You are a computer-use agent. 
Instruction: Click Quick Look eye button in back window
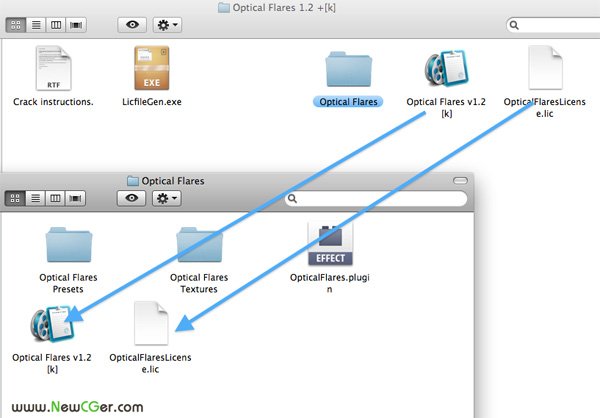[x=132, y=25]
